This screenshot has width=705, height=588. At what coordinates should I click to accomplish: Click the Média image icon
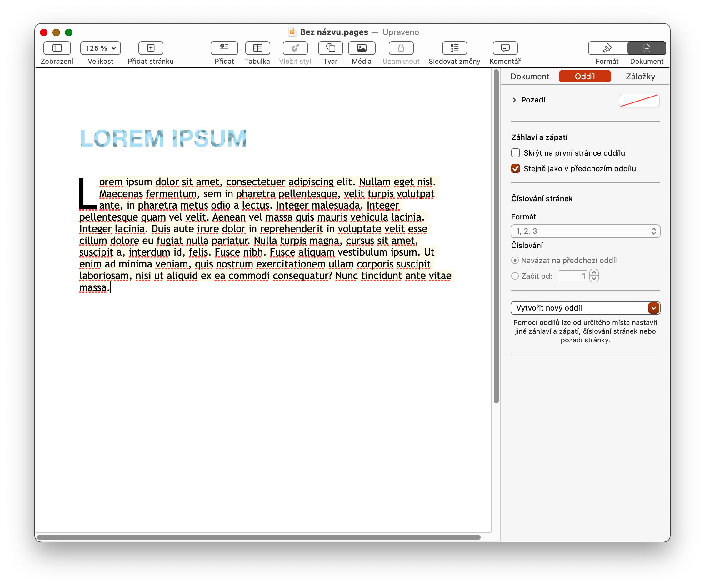tap(362, 48)
